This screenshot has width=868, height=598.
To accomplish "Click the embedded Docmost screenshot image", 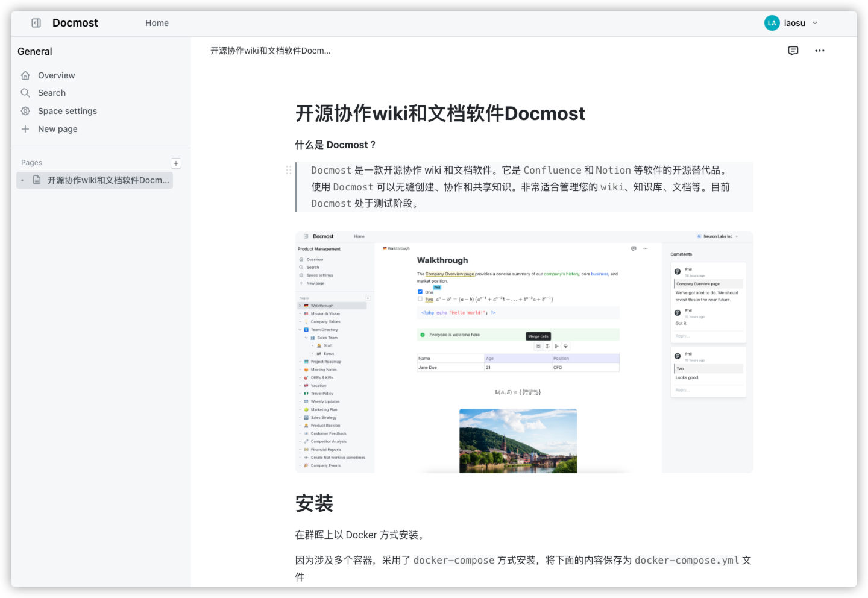I will 524,353.
